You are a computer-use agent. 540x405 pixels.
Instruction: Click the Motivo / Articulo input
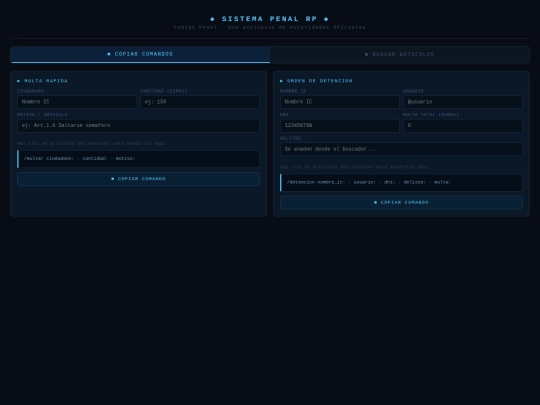click(138, 126)
